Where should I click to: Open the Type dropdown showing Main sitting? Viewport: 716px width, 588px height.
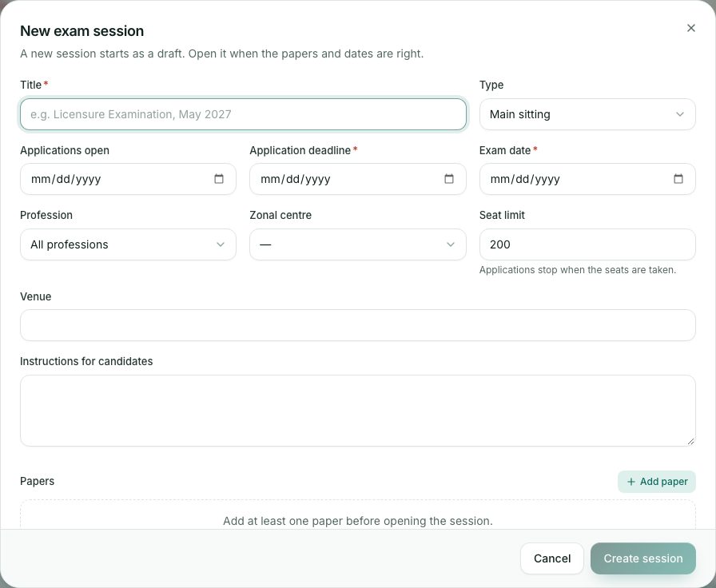587,114
